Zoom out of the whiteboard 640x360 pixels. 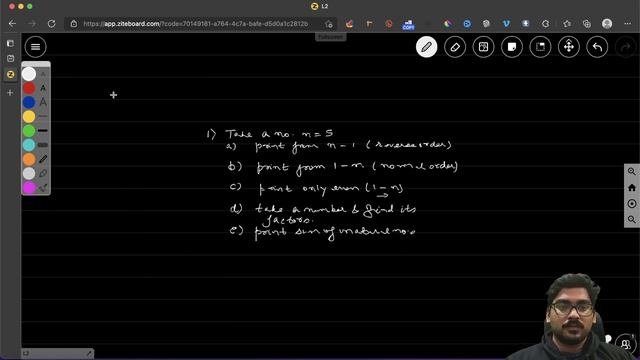click(x=632, y=219)
